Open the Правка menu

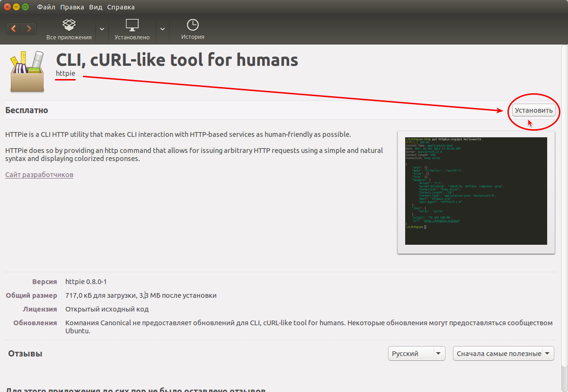click(x=72, y=7)
